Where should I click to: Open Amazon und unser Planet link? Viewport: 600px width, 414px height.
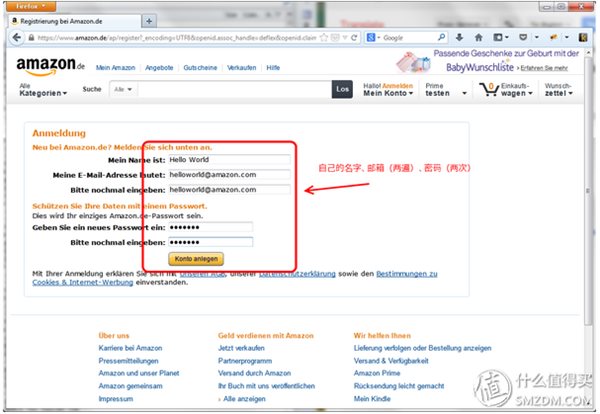[139, 373]
